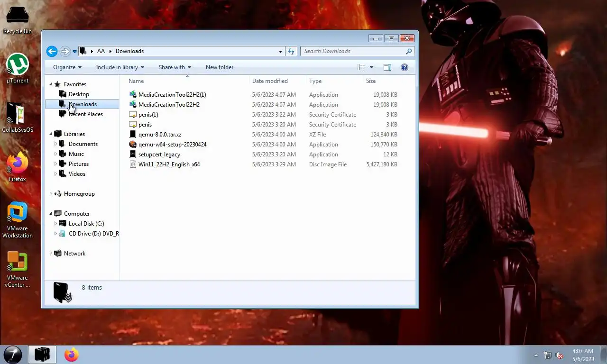Select the file named penis

[x=145, y=125]
